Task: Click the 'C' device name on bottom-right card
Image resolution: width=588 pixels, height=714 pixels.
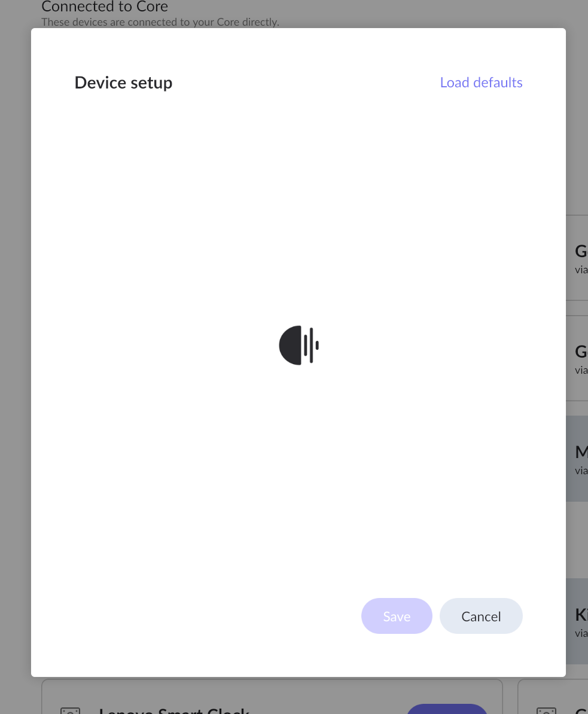Action: (x=581, y=710)
